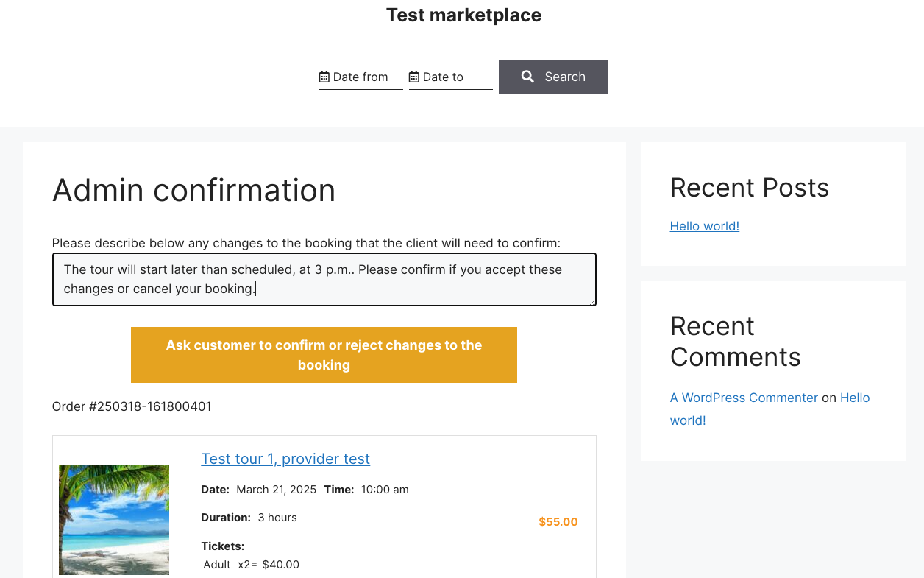This screenshot has width=924, height=578.
Task: Click the Recent Comments widget heading
Action: 736,342
